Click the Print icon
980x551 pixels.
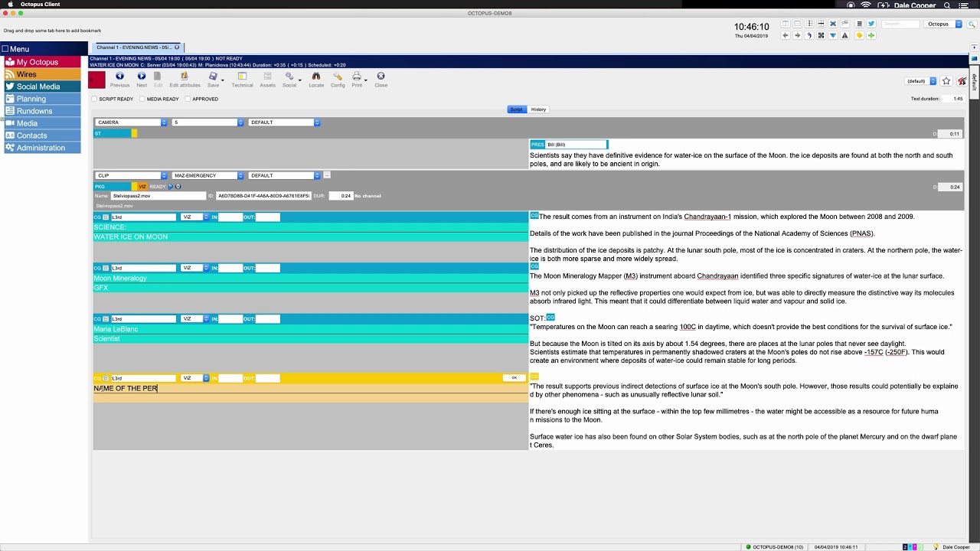(x=357, y=77)
